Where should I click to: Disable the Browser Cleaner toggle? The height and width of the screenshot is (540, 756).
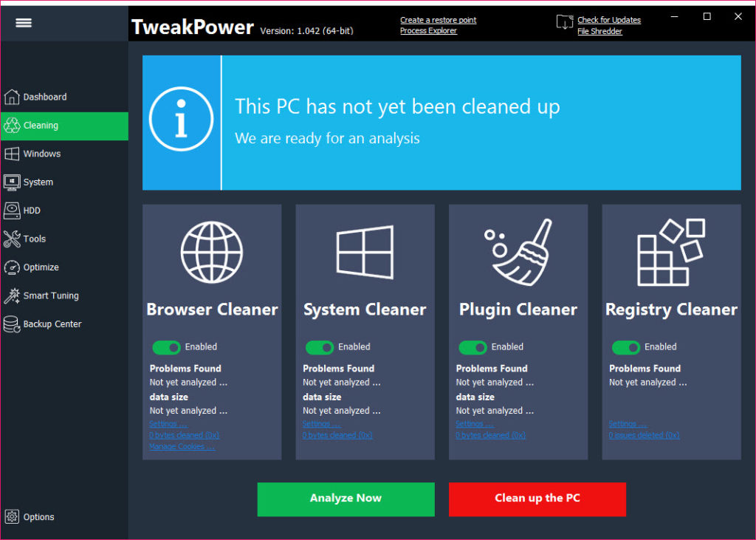(x=166, y=347)
